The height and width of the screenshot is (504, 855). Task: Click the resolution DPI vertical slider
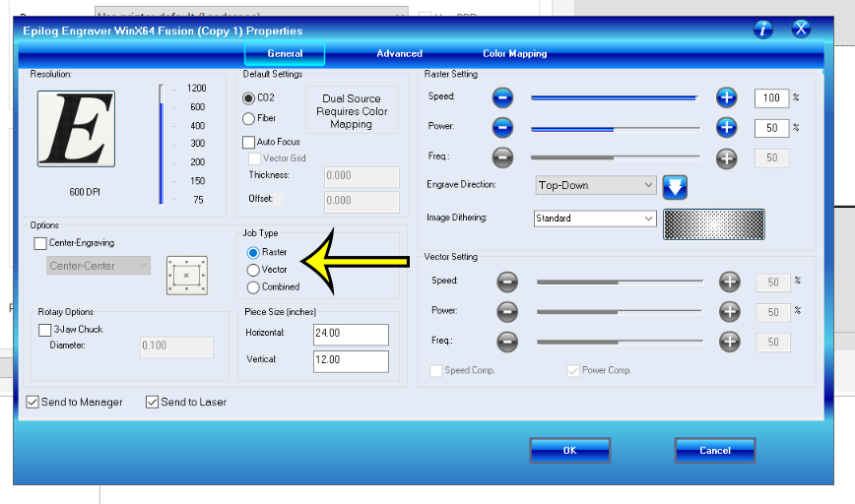coord(162,145)
